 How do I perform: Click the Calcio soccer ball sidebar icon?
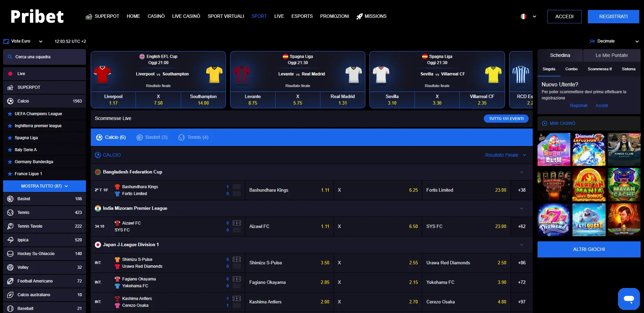pos(10,101)
